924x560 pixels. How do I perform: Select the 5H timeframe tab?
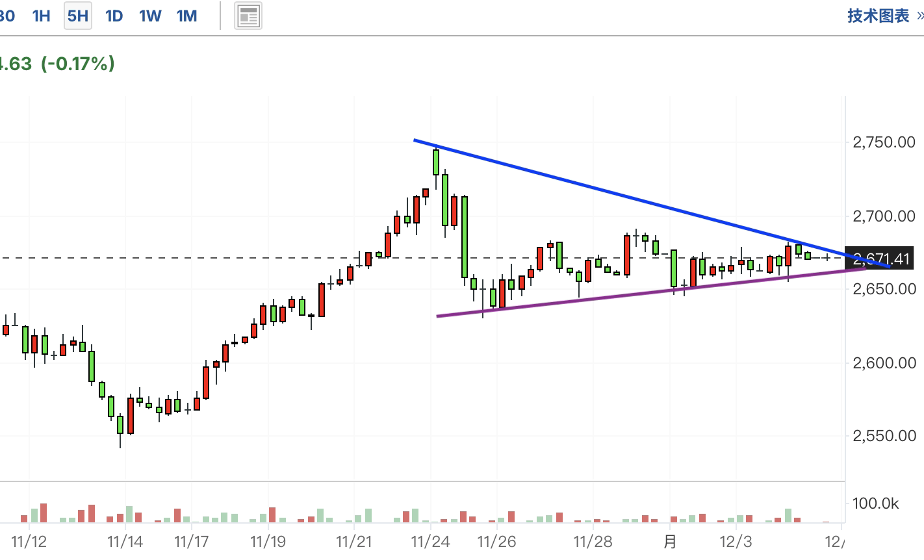tap(78, 16)
